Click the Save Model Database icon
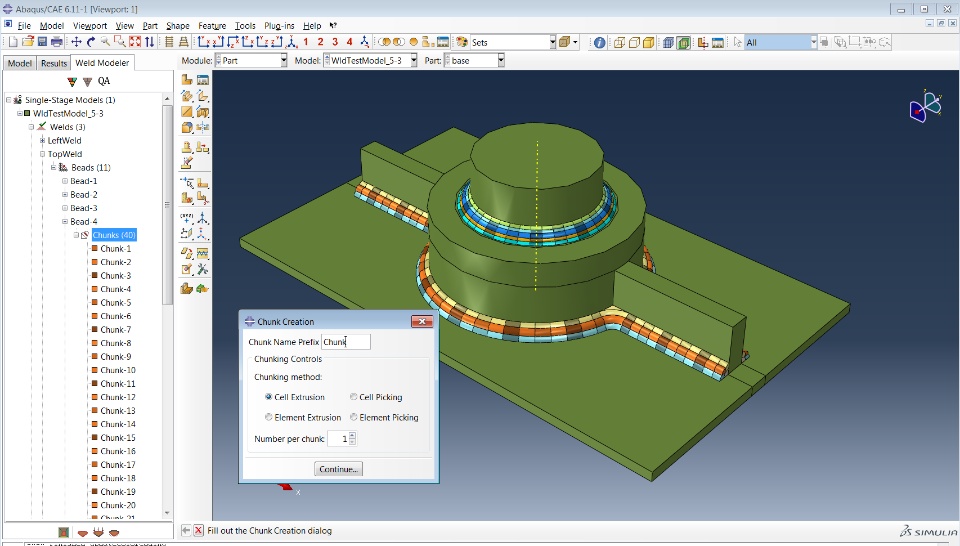This screenshot has width=960, height=546. point(42,42)
